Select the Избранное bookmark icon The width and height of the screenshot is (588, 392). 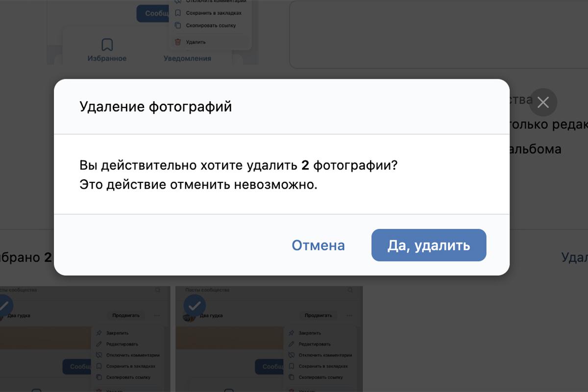107,44
